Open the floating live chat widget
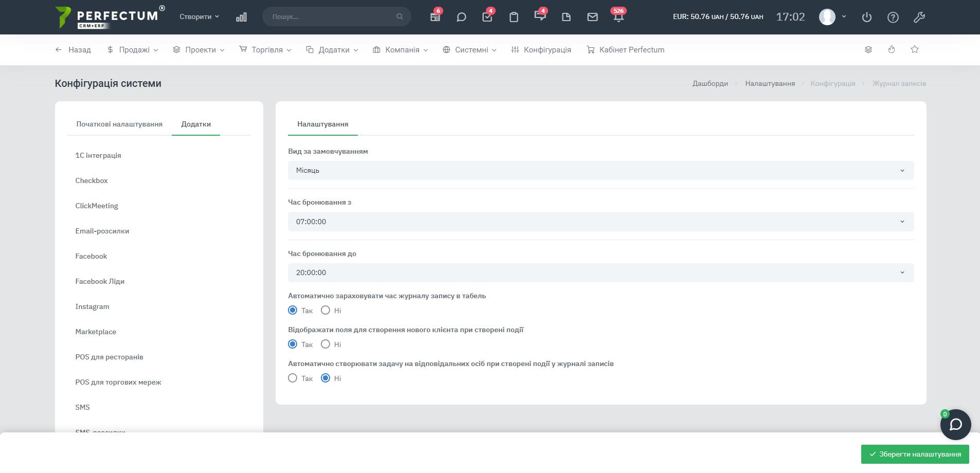 955,425
